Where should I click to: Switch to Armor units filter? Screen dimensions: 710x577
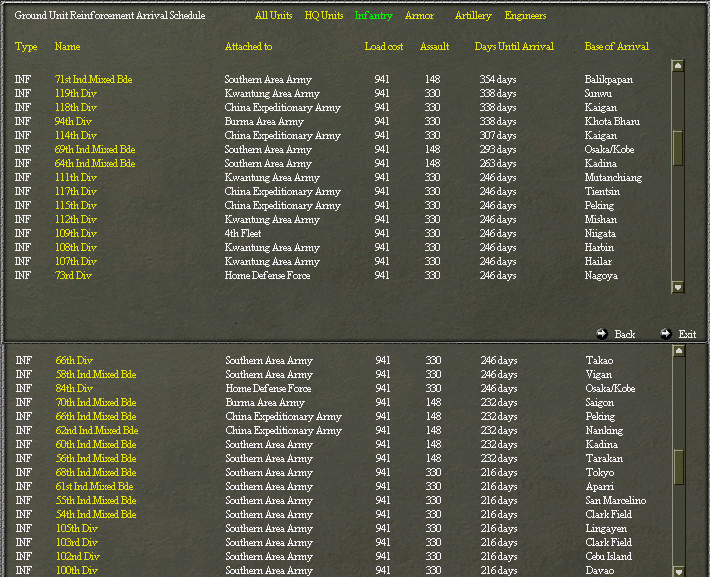click(419, 15)
